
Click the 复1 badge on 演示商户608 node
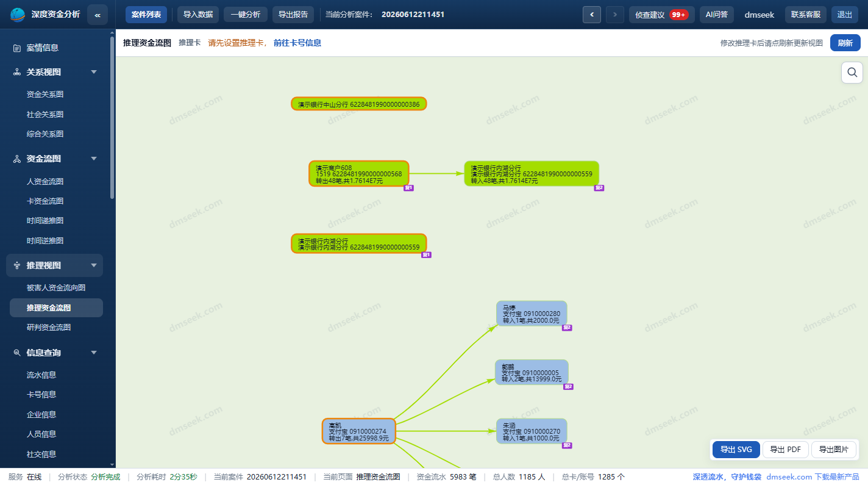click(409, 188)
